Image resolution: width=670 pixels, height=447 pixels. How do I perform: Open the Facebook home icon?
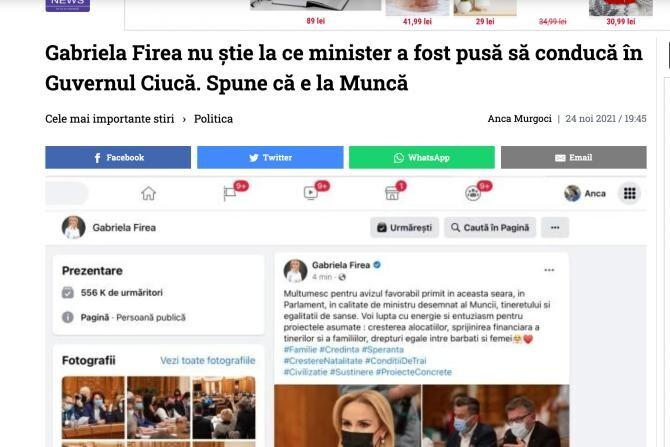[148, 194]
